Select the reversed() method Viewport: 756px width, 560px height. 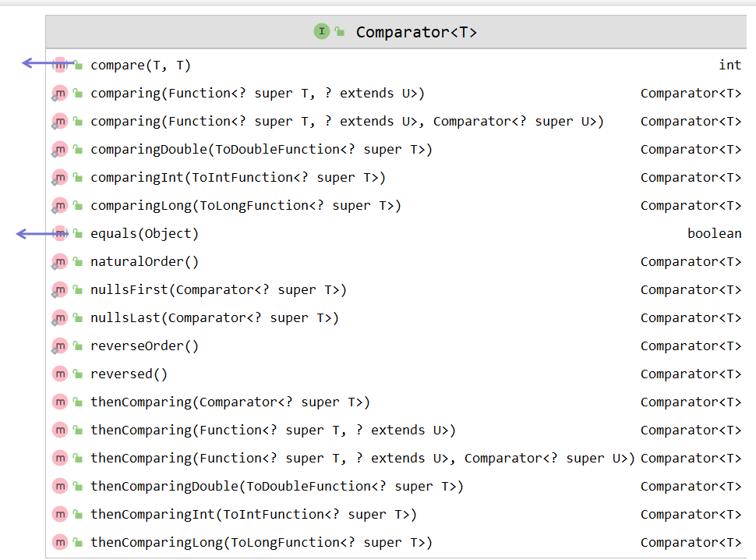click(x=129, y=374)
